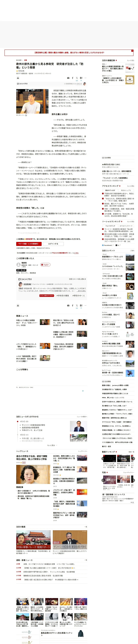Viewport: 138px width, 644px height.
Task: Open フォトギャラリー link beside 写真
Action: [x=129, y=472]
